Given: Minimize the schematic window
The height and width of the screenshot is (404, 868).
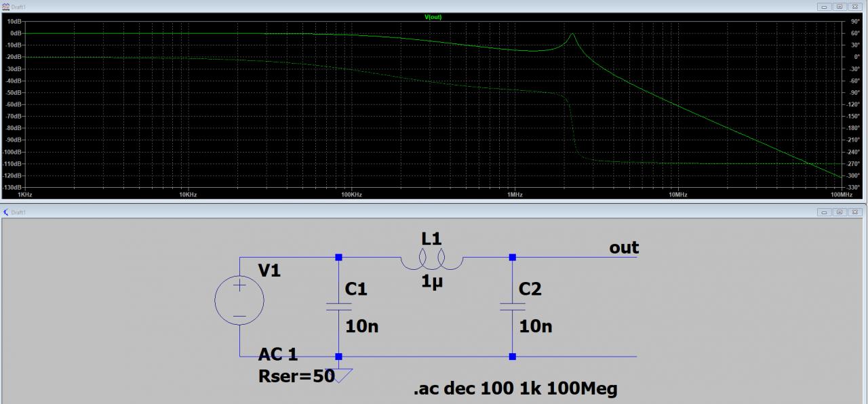Looking at the screenshot, I should [x=825, y=212].
